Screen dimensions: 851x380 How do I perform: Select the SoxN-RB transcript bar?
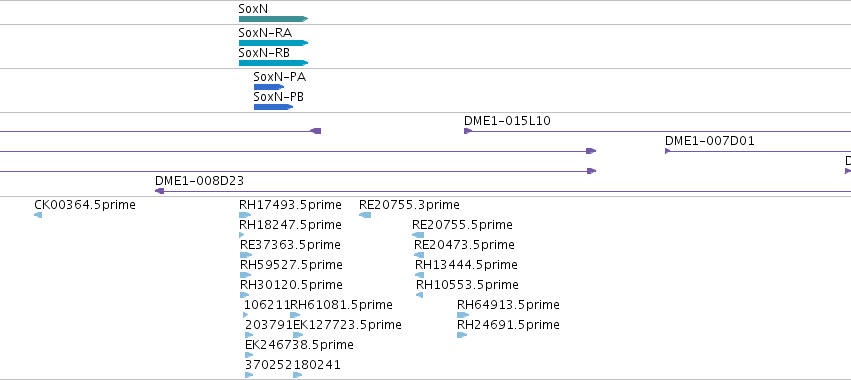pyautogui.click(x=274, y=63)
